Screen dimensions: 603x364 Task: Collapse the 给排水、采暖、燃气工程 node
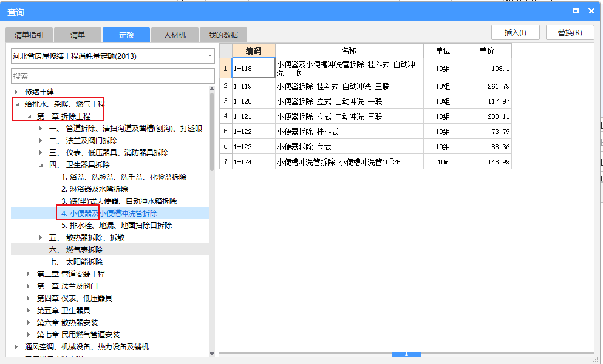(16, 104)
